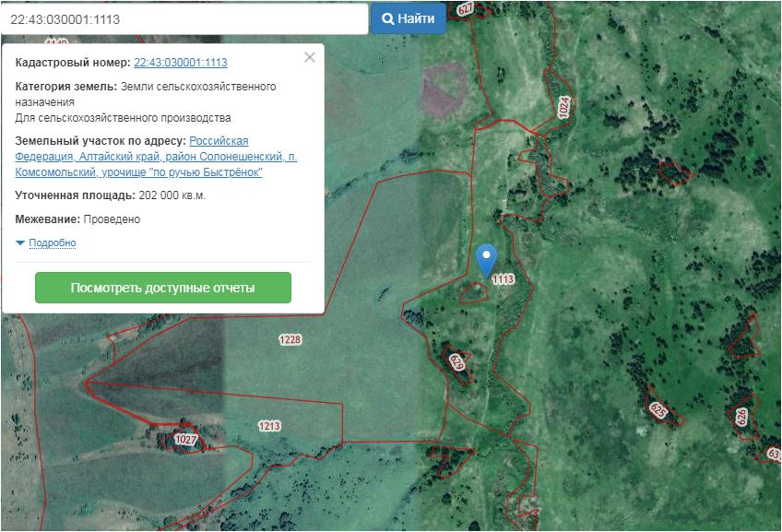Image resolution: width=782 pixels, height=532 pixels.
Task: Select parcel label 627 at map top
Action: 464,8
